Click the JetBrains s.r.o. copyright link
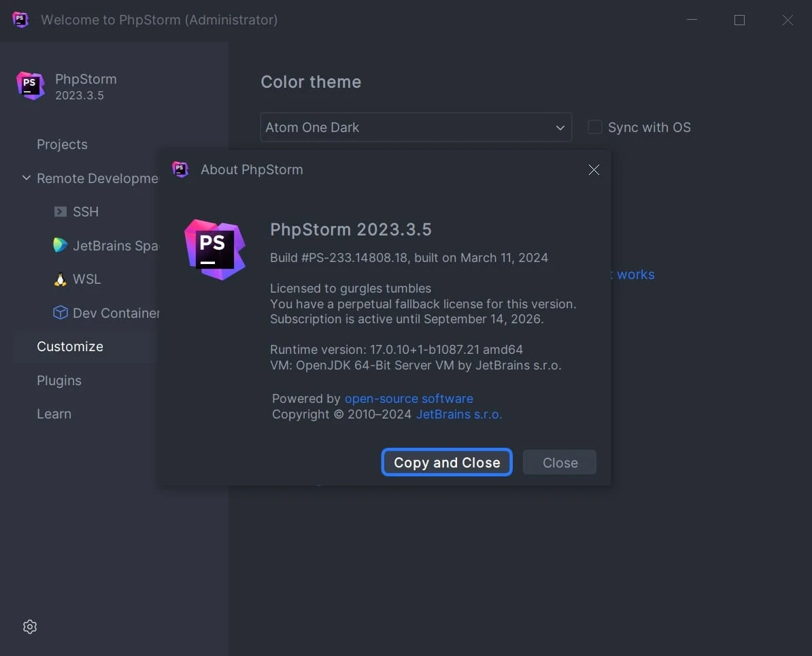 click(459, 414)
